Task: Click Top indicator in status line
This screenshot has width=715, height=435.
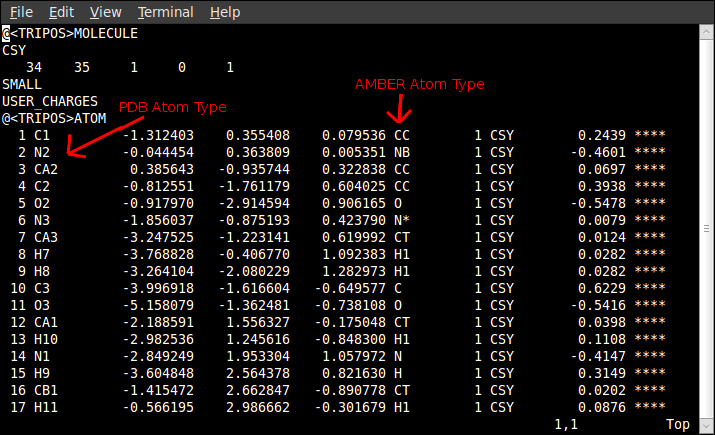Action: tap(678, 425)
